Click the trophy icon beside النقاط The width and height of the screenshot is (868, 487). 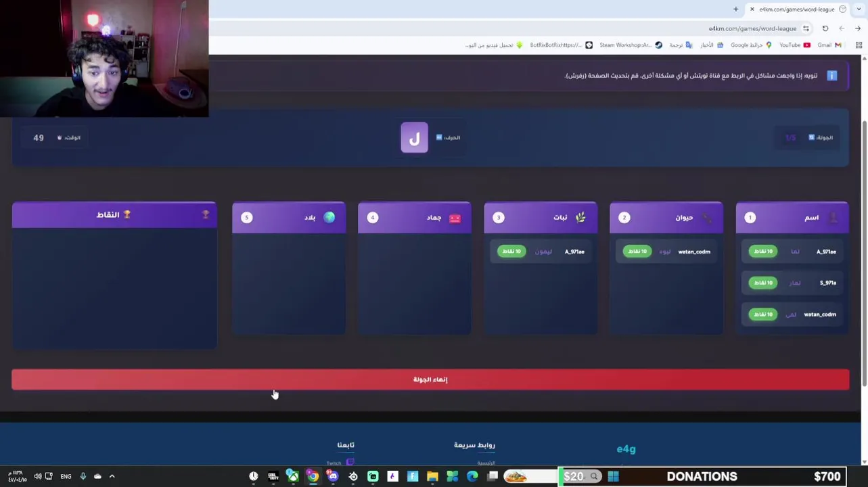click(127, 214)
